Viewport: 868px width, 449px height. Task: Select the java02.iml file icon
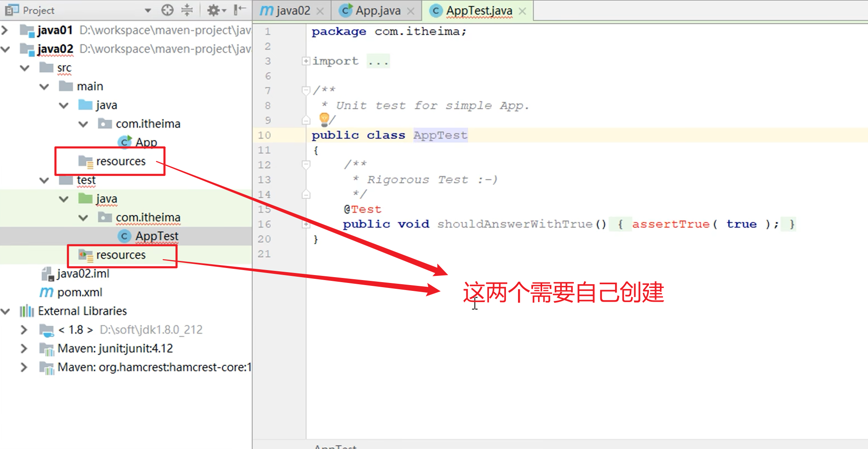47,273
